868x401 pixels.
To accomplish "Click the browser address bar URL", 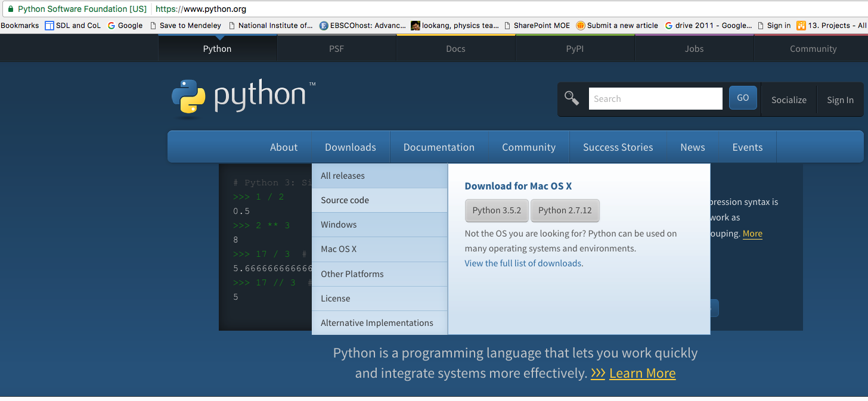I will pyautogui.click(x=201, y=9).
